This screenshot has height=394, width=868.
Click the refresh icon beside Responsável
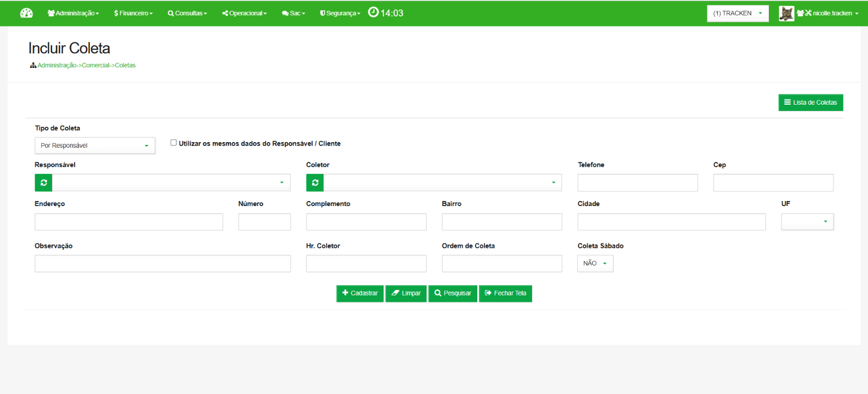click(44, 182)
